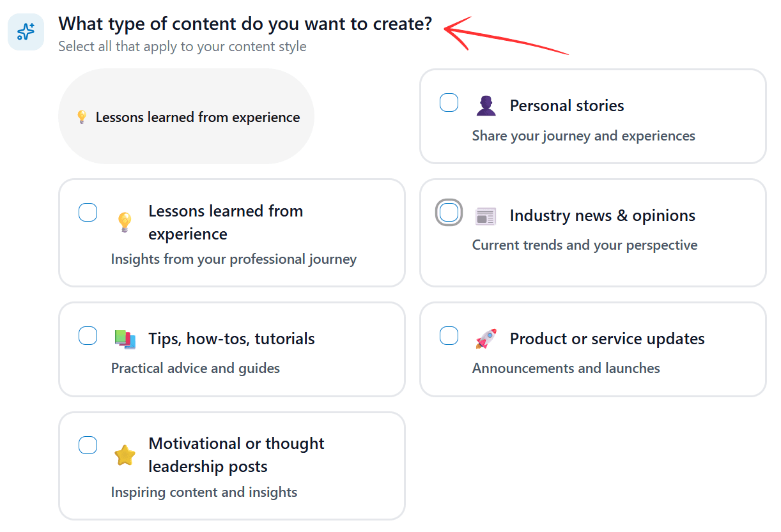The height and width of the screenshot is (532, 781).
Task: Check the Motivational or thought leadership checkbox
Action: click(88, 445)
